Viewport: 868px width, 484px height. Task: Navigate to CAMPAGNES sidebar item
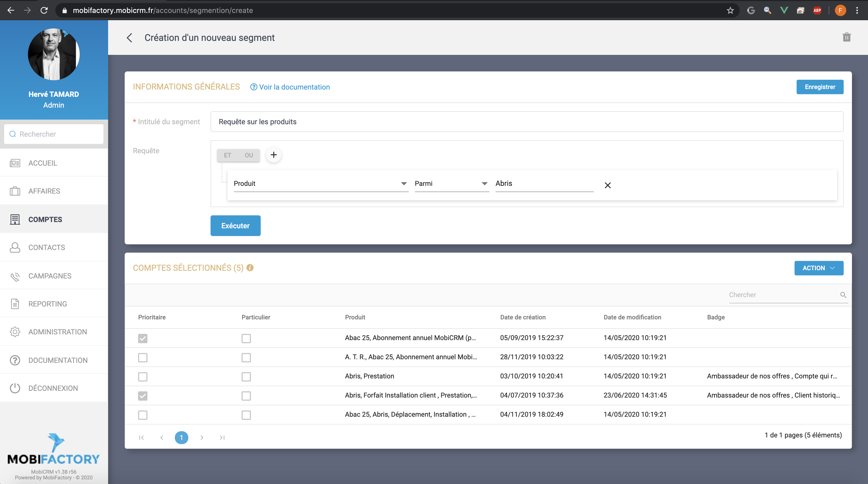coord(50,276)
